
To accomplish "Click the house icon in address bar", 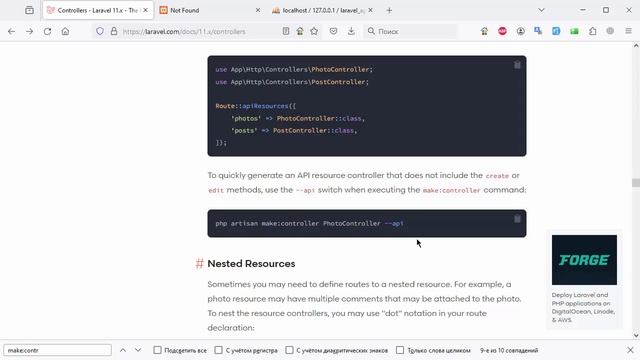I will coord(300,31).
